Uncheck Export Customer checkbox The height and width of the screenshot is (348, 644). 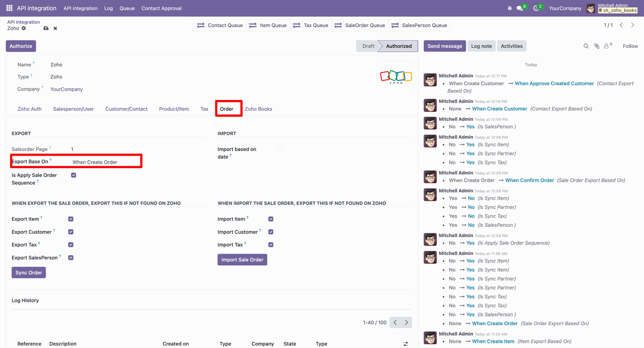pyautogui.click(x=71, y=232)
